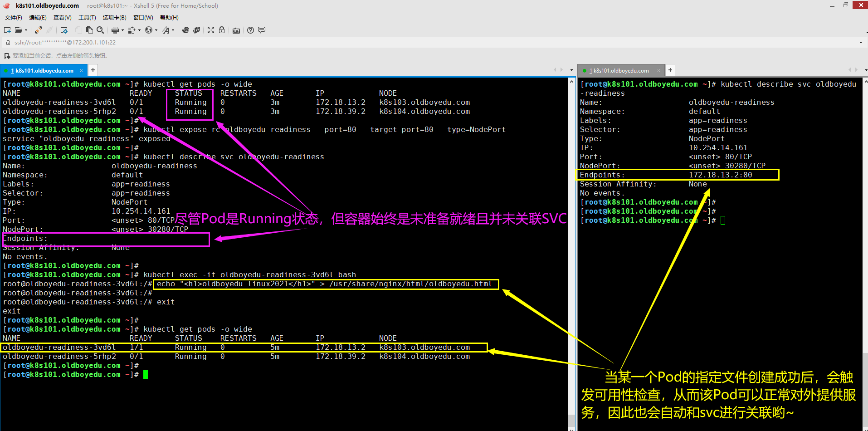Image resolution: width=868 pixels, height=431 pixels.
Task: Open session properties gear icon
Action: [x=64, y=30]
